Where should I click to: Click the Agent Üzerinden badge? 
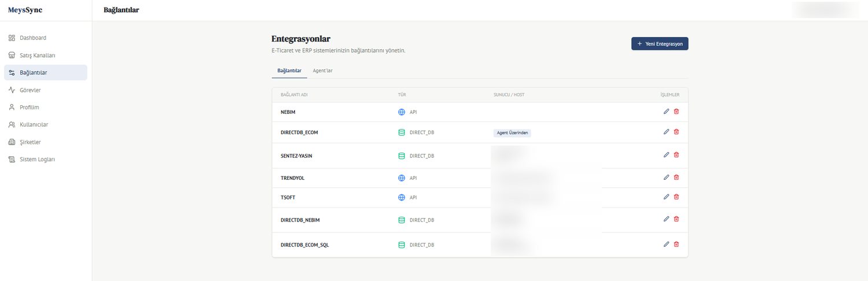coord(512,132)
